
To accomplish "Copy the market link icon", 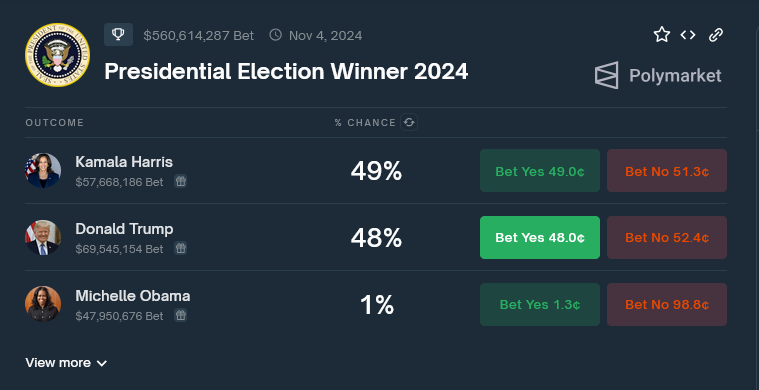I will [716, 35].
